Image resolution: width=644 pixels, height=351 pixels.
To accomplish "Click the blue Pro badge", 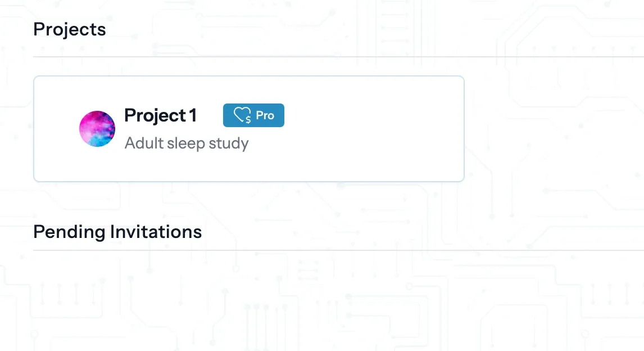I will [x=253, y=115].
